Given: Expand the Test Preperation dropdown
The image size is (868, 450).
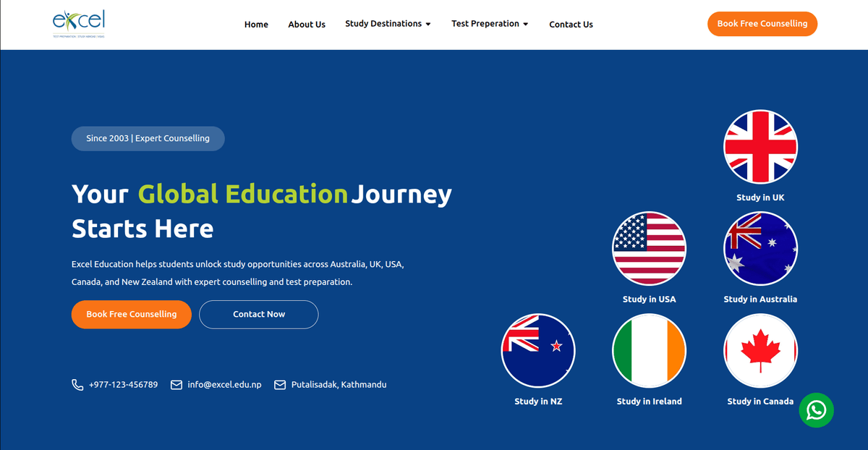Looking at the screenshot, I should click(490, 24).
